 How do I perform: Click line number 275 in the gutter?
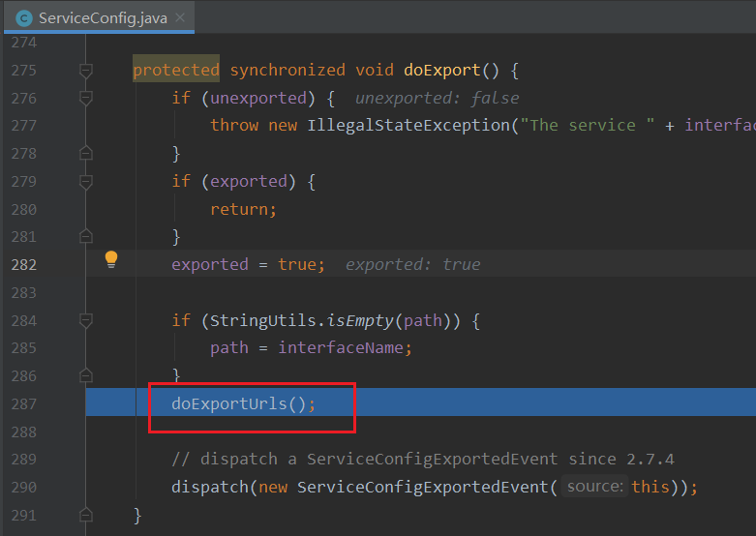point(23,71)
